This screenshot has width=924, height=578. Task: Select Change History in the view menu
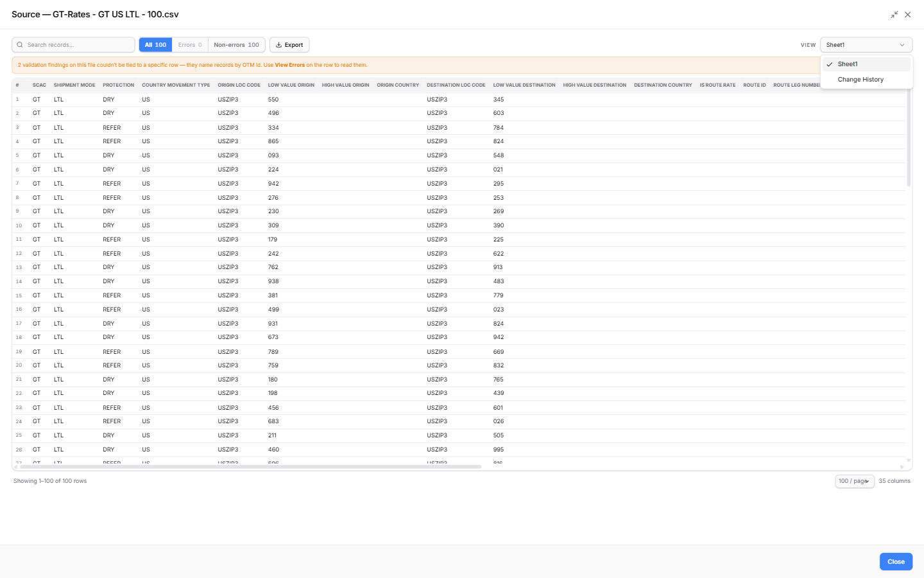point(866,80)
